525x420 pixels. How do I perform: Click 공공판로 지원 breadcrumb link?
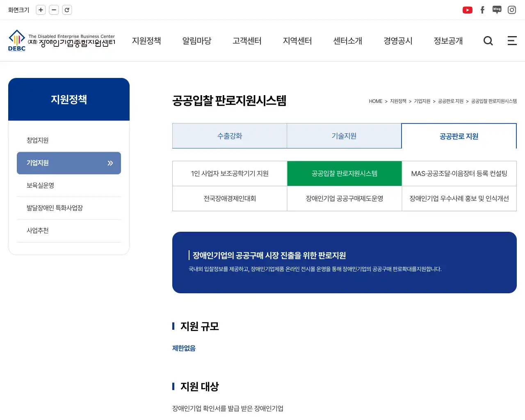pos(451,101)
